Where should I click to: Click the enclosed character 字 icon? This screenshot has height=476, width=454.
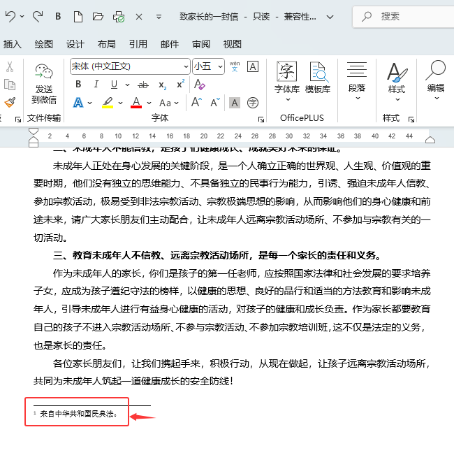pyautogui.click(x=253, y=103)
